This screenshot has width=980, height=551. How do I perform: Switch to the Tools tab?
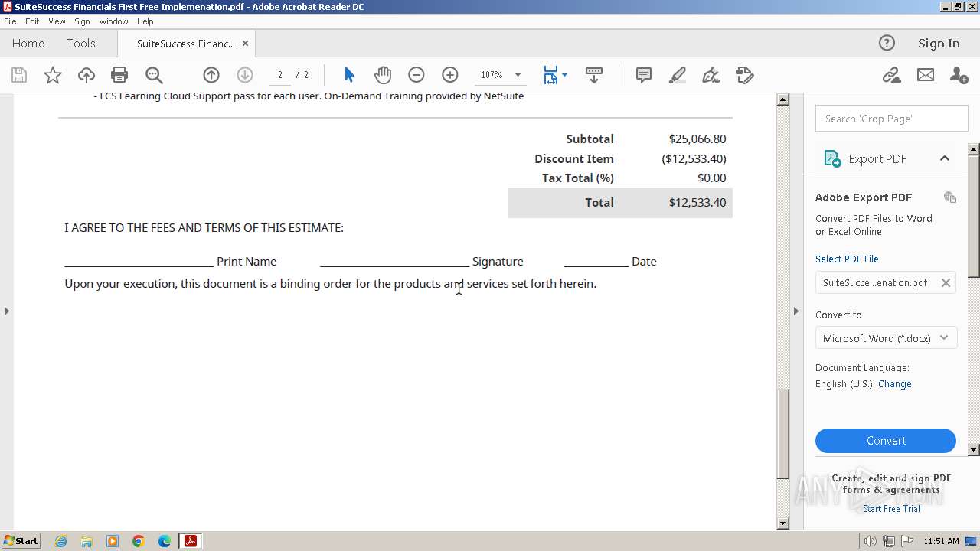point(80,43)
